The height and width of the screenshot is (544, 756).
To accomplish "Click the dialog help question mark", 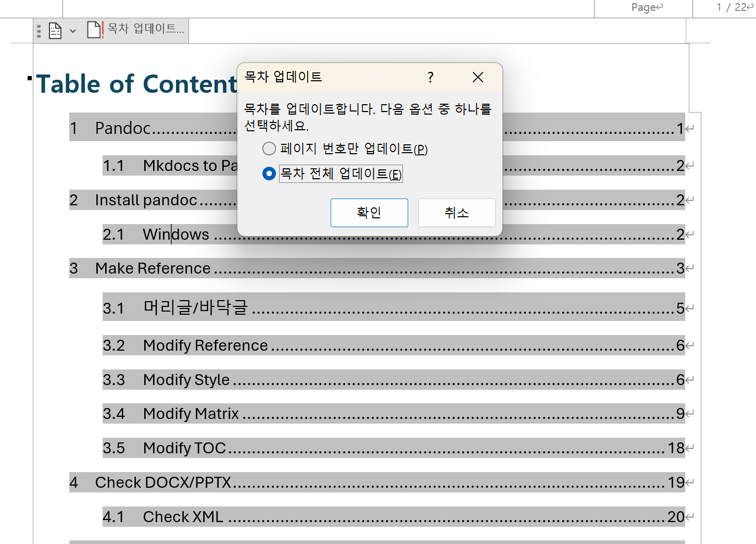I will point(430,78).
